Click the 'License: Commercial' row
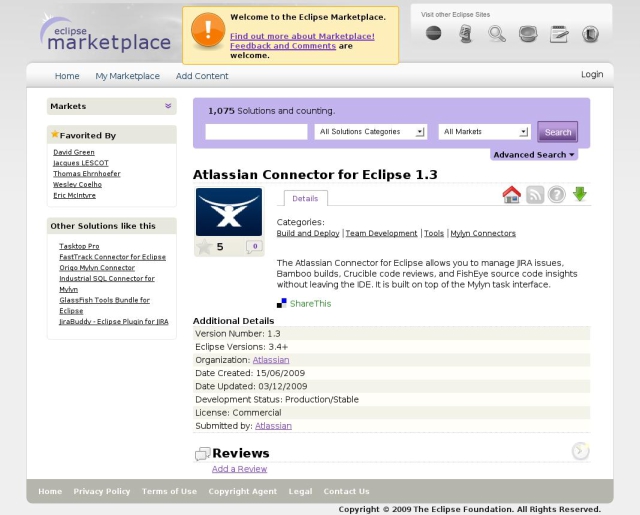The width and height of the screenshot is (640, 515). pos(391,413)
